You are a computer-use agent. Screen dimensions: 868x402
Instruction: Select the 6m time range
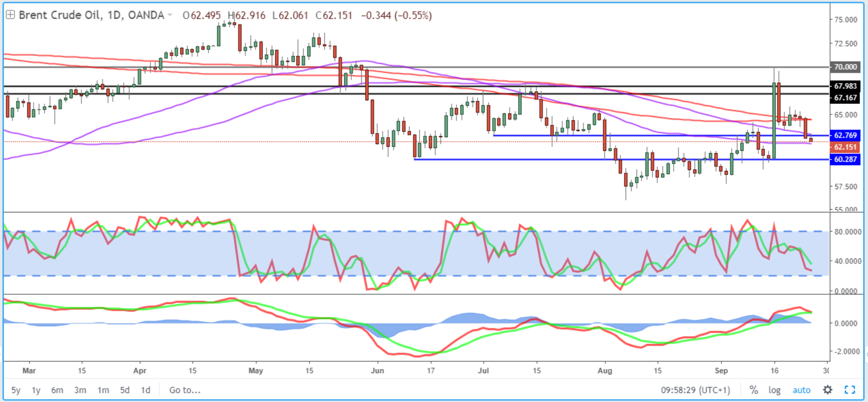point(57,390)
